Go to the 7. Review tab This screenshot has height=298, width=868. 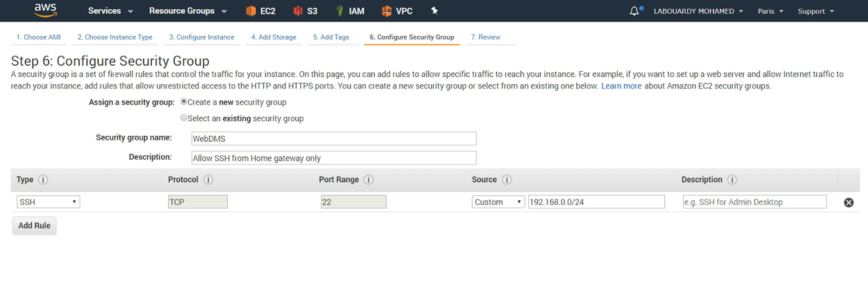pyautogui.click(x=485, y=37)
